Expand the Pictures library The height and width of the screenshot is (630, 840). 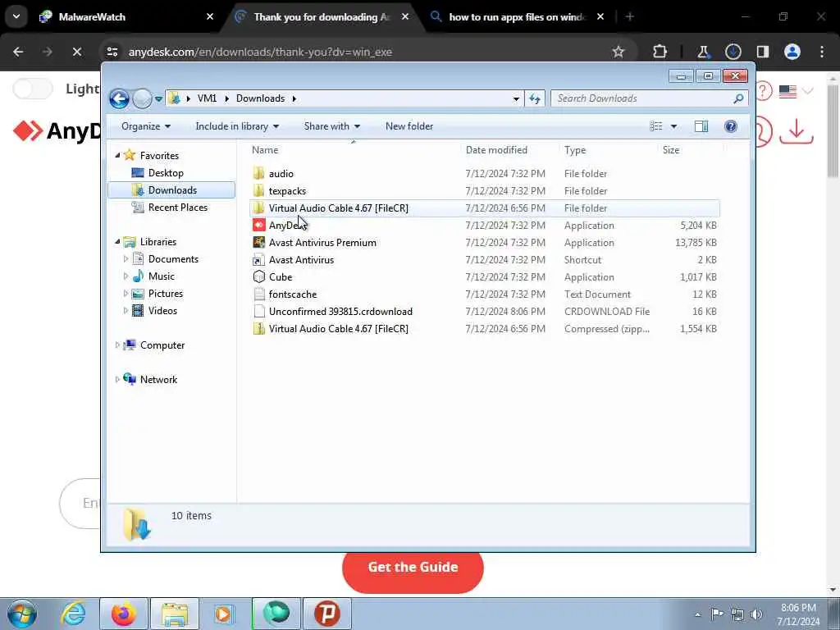coord(126,294)
